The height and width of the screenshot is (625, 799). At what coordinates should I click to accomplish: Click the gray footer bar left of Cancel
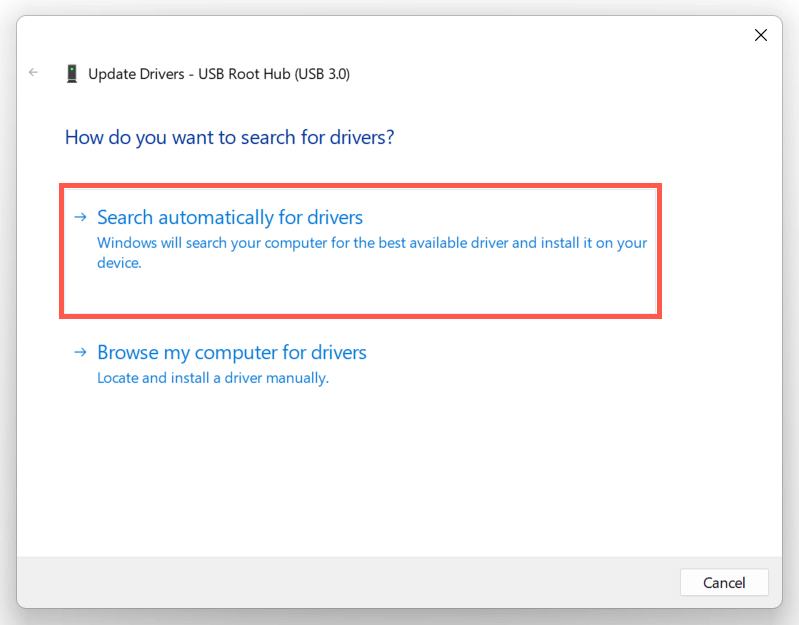point(340,582)
